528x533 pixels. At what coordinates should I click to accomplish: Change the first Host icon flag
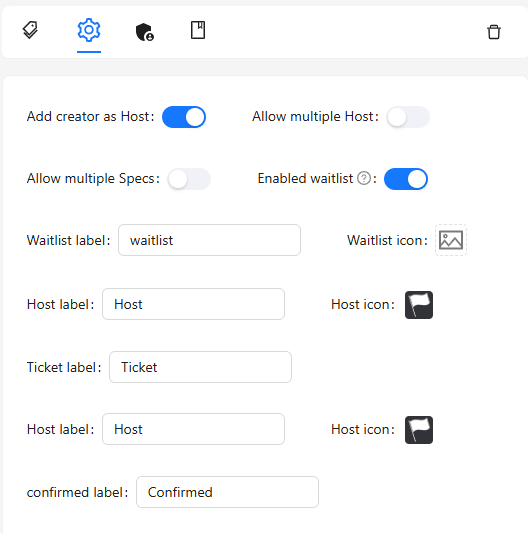(419, 305)
